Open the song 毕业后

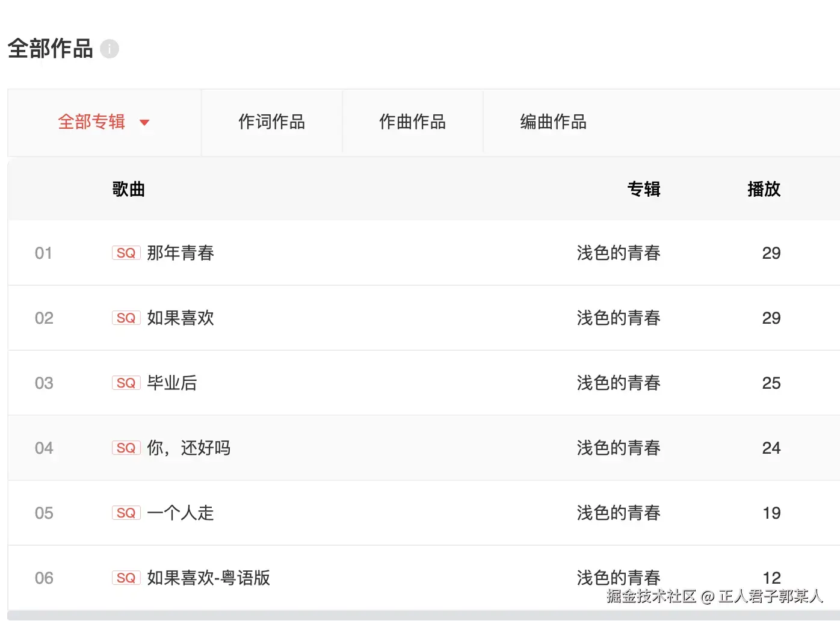pos(172,383)
